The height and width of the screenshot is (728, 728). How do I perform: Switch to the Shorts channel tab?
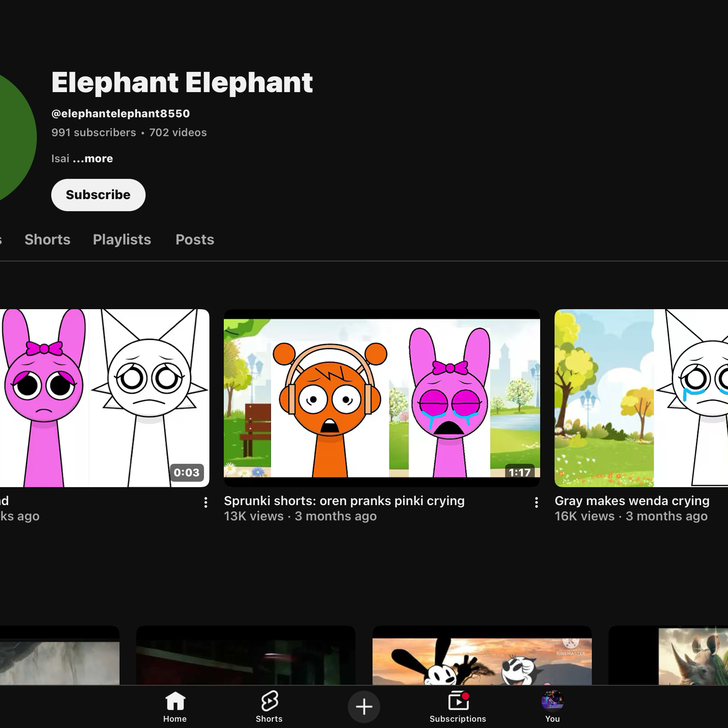point(47,240)
